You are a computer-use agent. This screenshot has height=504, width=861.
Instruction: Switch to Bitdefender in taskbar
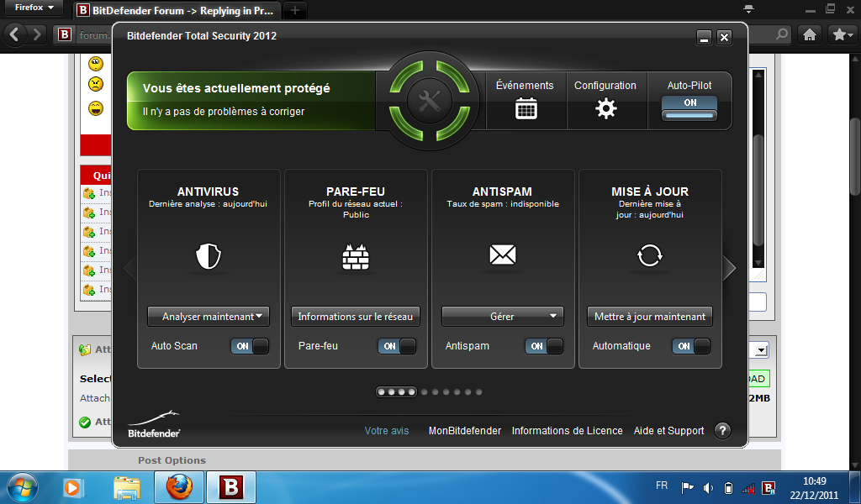pos(231,487)
